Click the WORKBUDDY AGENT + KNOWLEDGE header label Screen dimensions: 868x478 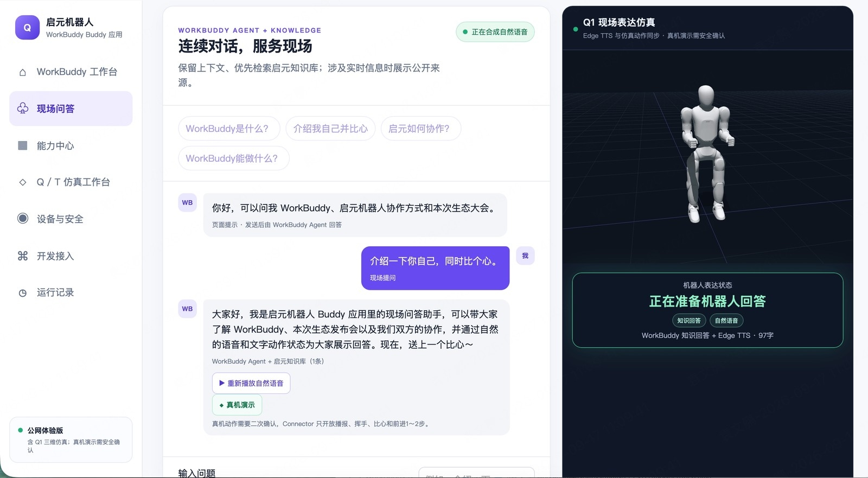(250, 30)
